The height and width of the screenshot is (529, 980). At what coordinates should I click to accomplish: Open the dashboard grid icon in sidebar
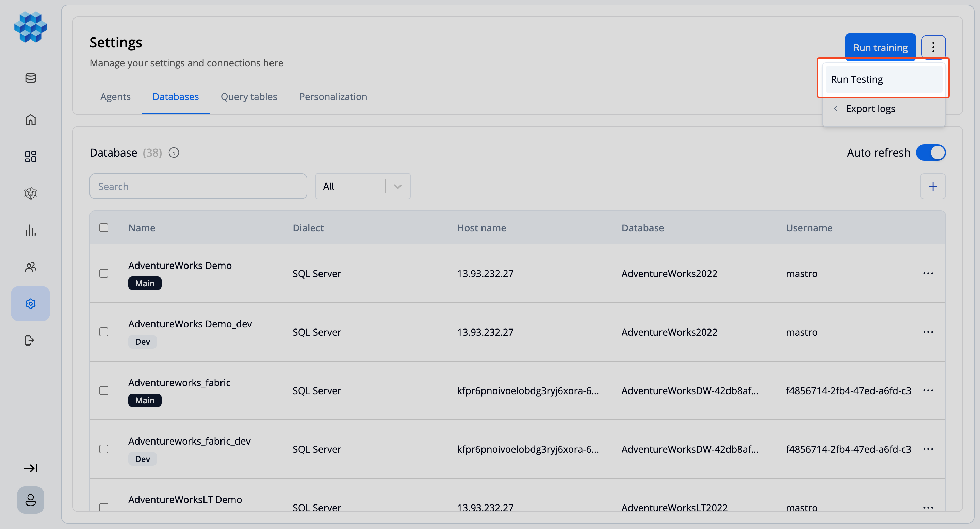(x=30, y=156)
